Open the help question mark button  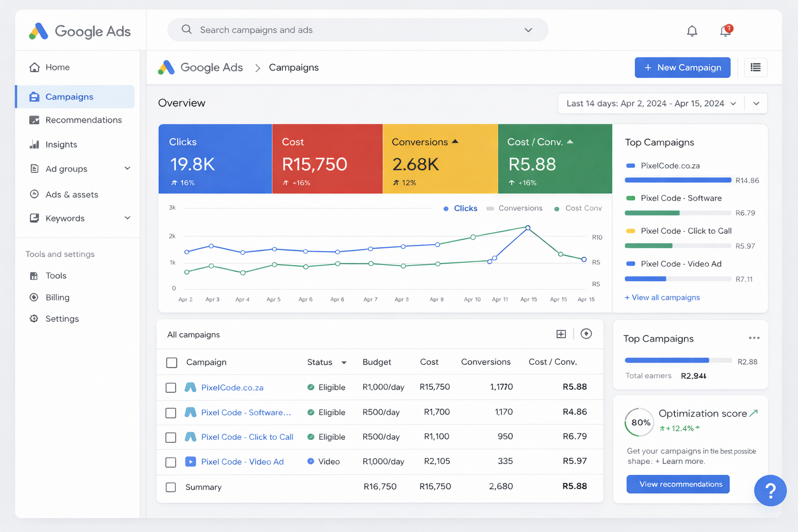click(x=770, y=490)
